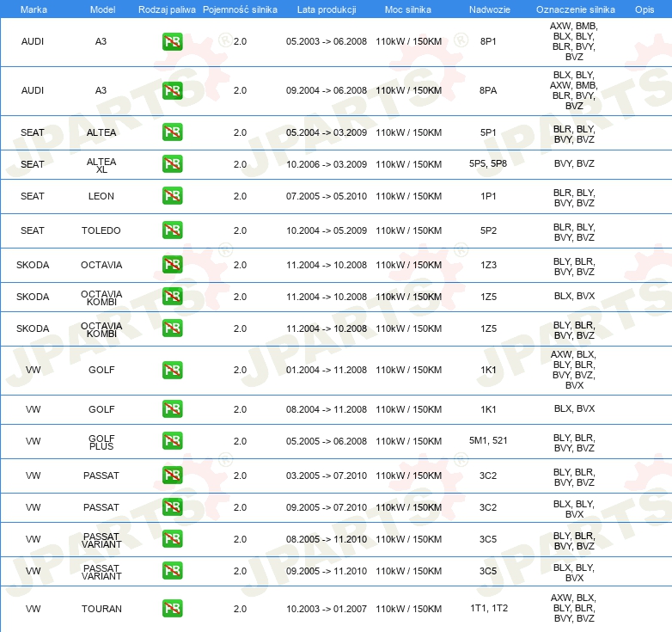Screen dimensions: 672x632
Task: Click the petrol fuel icon for VW Touran
Action: [x=172, y=609]
